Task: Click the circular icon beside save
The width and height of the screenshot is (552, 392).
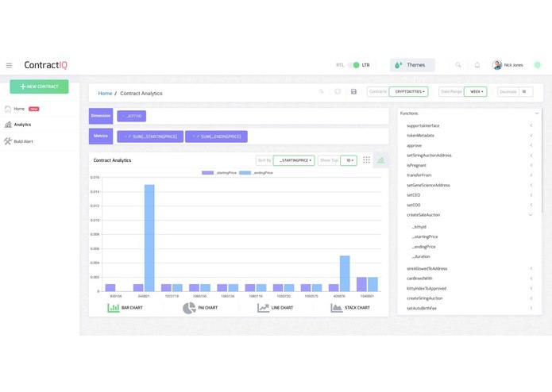Action: click(338, 91)
